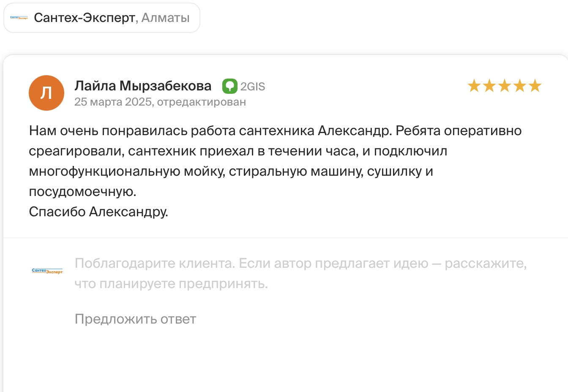
Task: Click the word посудомоечную in the review
Action: pos(82,192)
